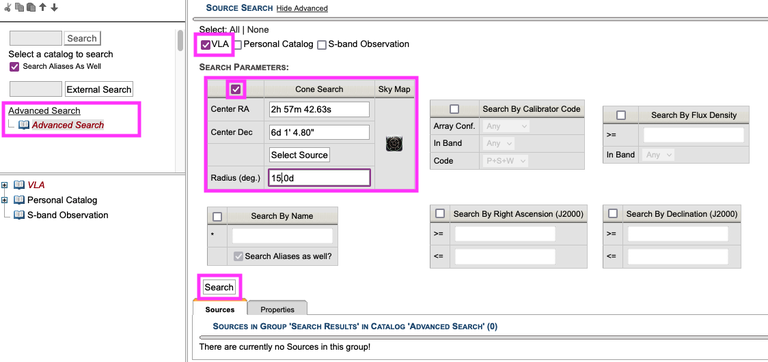Click the Sky Map column header
Image resolution: width=768 pixels, height=362 pixels.
394,89
